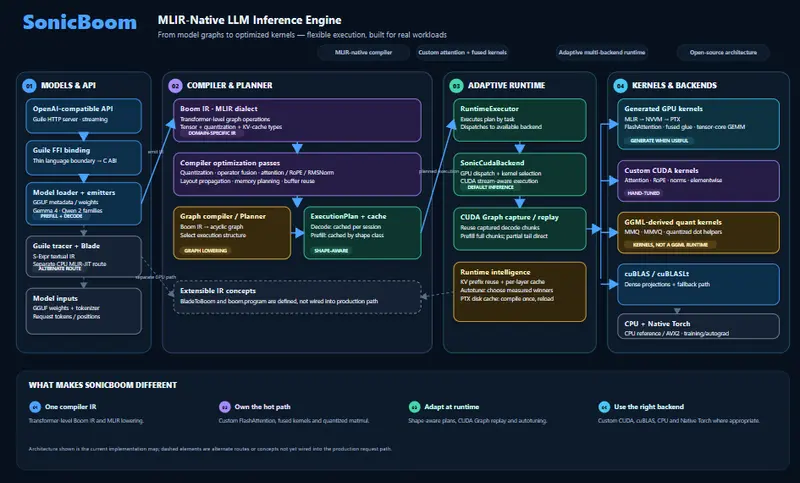This screenshot has width=800, height=483.
Task: Click the 02 badge beside COMPILER & PLANNER
Action: click(175, 86)
